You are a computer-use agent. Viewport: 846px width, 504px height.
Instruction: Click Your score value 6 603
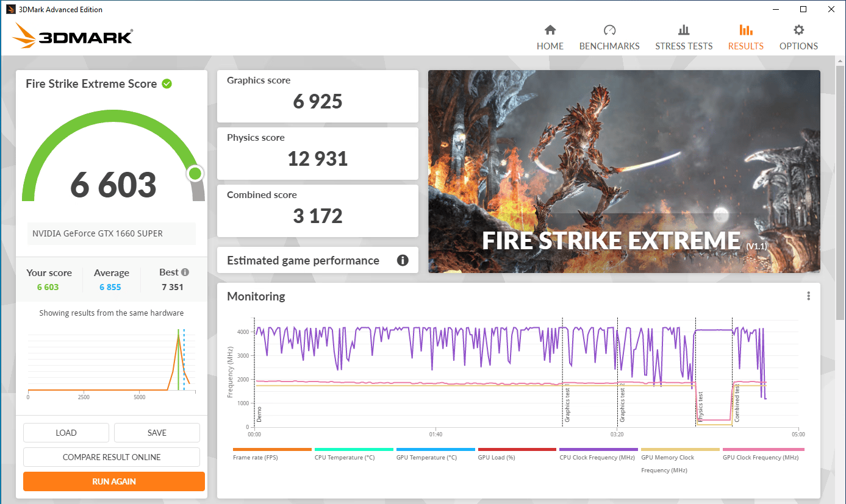(x=48, y=287)
